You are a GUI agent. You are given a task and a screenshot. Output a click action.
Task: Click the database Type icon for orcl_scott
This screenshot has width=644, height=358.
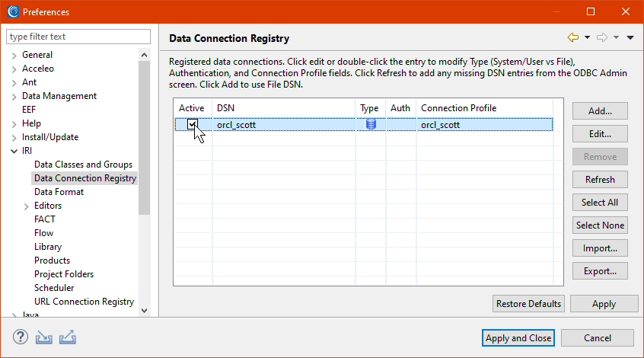[371, 124]
